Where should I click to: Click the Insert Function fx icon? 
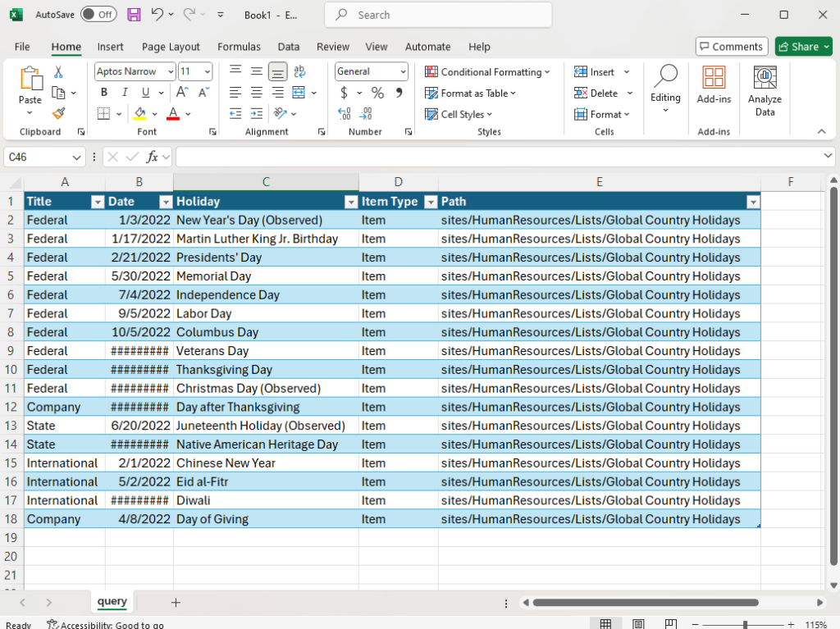click(152, 157)
